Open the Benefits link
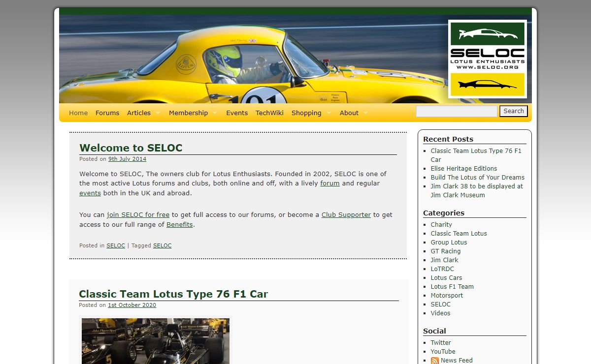 pyautogui.click(x=180, y=224)
